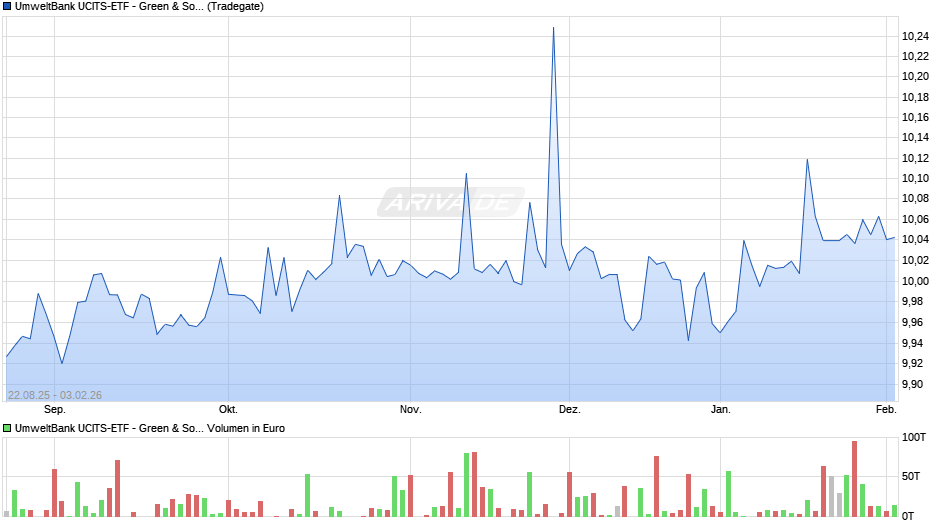Click the '9,96' price axis label

click(x=913, y=323)
